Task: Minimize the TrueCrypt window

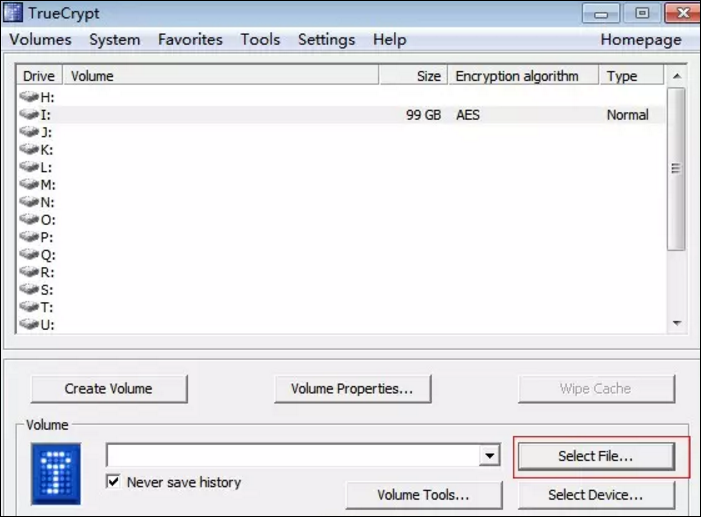Action: click(601, 13)
